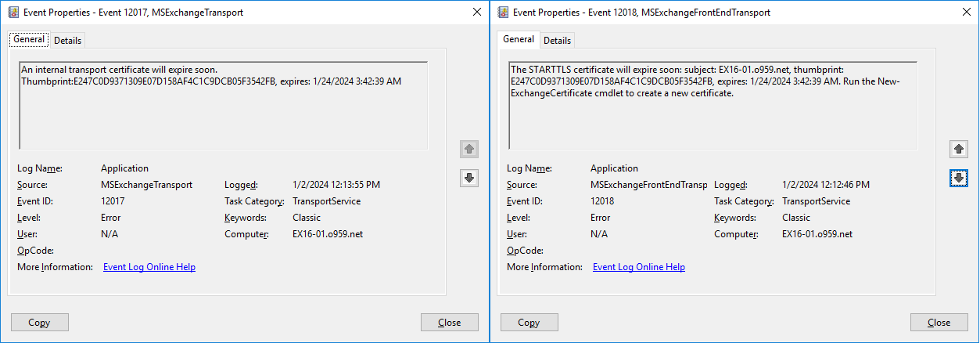Click the up arrow in Event 12018 window
Viewport: 980px width, 343px height.
click(959, 149)
